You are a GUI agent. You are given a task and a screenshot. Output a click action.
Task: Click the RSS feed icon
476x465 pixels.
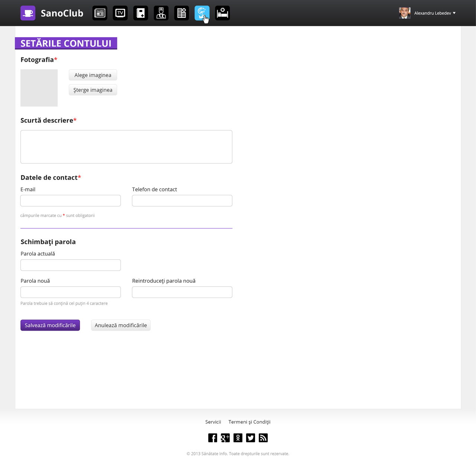tap(263, 438)
